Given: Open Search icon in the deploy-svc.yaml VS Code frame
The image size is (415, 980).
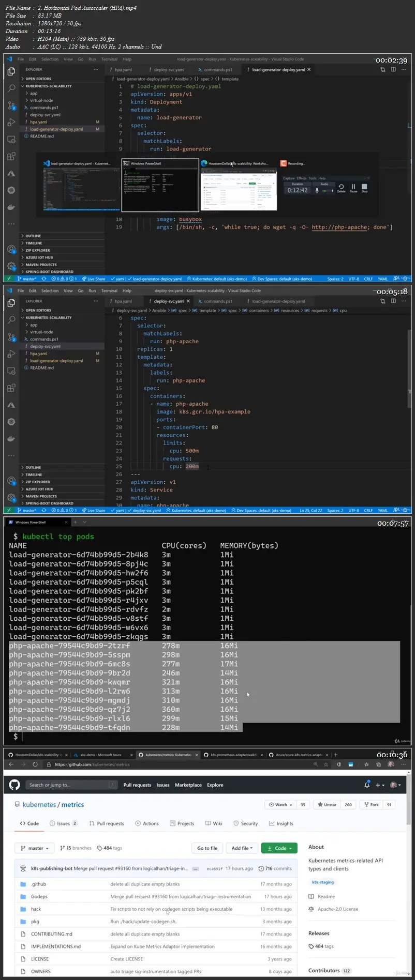Looking at the screenshot, I should point(11,320).
